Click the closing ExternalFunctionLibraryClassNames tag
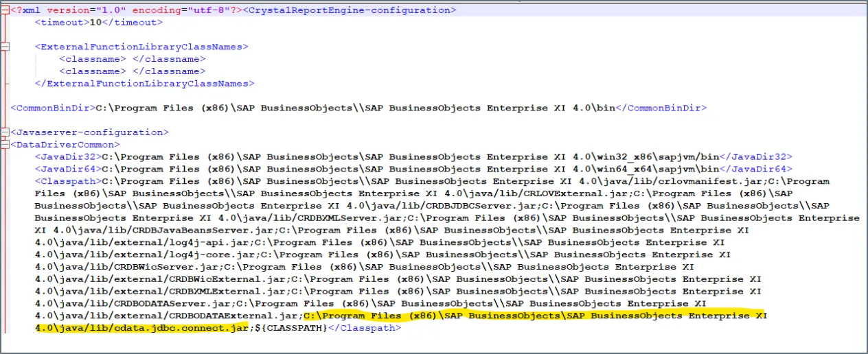 (144, 84)
